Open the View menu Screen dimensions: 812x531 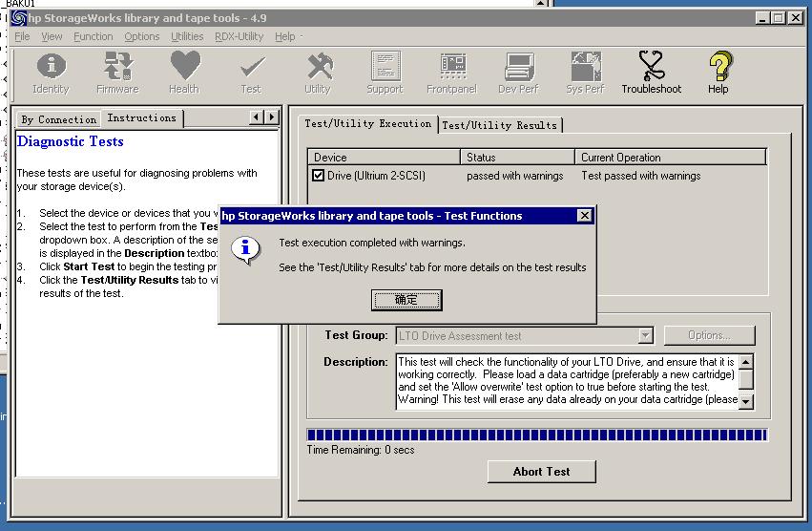coord(52,37)
